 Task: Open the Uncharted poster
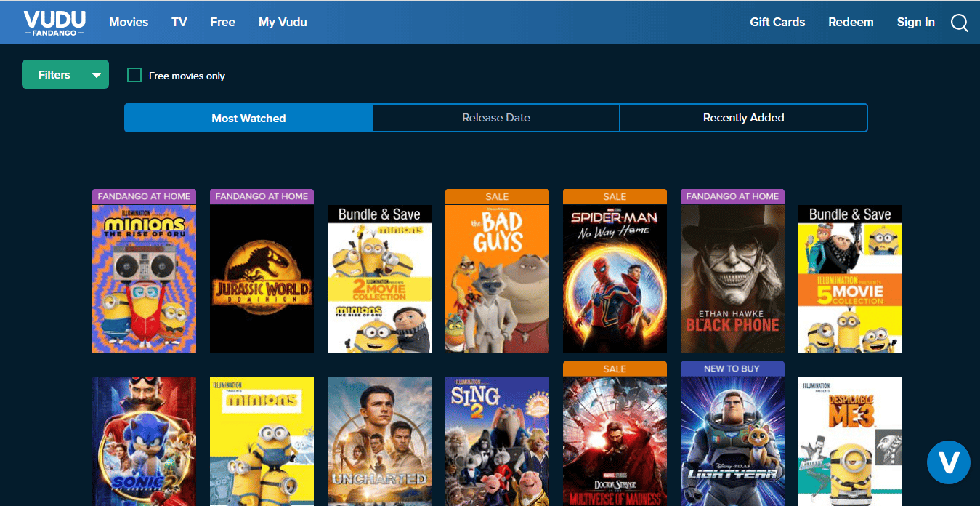[379, 441]
